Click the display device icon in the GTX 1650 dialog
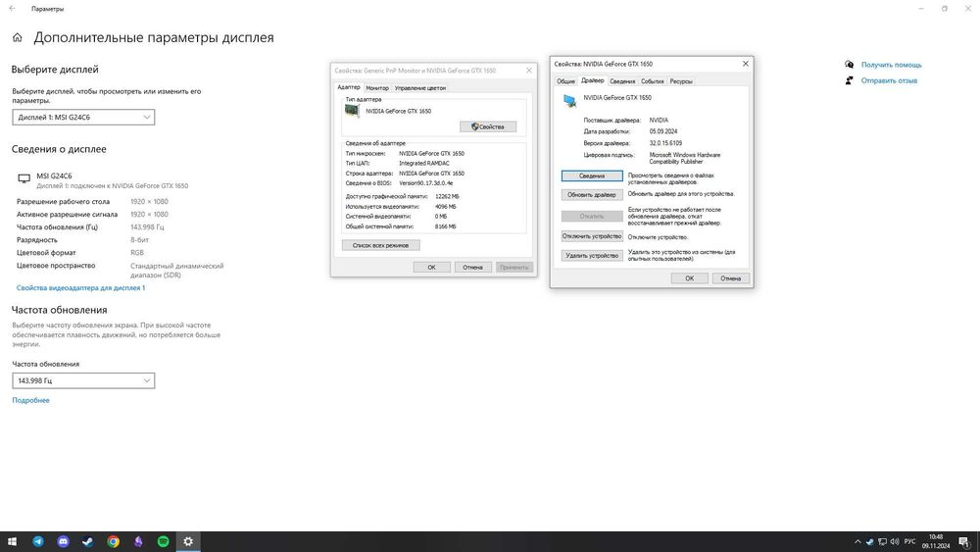This screenshot has height=552, width=980. coord(569,101)
